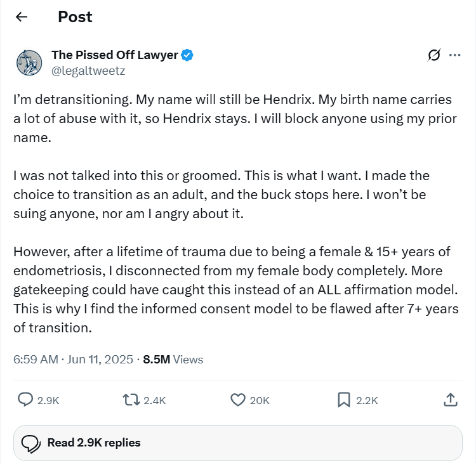
Task: Open the share upload icon
Action: (x=451, y=400)
